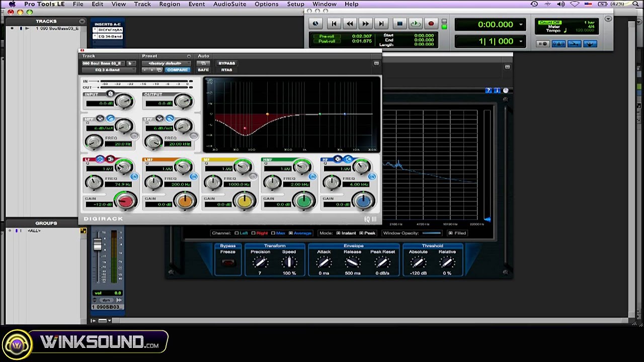The image size is (644, 362).
Task: Open the AudioSuite menu
Action: coord(229,4)
